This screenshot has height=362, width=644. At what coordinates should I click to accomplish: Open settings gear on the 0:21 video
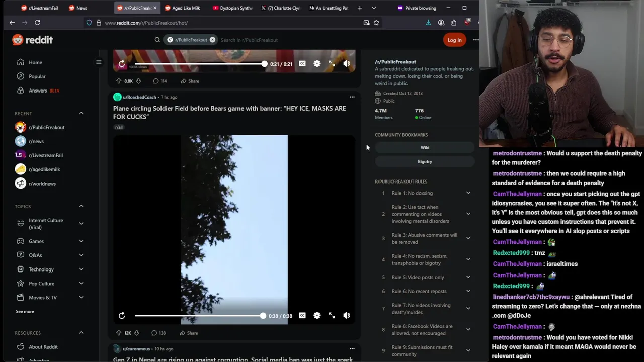[317, 64]
